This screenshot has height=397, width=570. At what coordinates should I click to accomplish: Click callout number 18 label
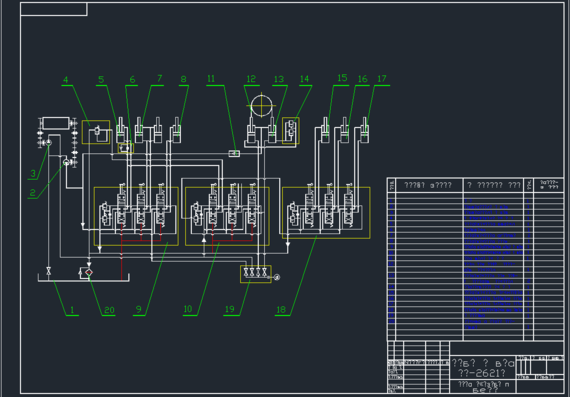(x=281, y=309)
